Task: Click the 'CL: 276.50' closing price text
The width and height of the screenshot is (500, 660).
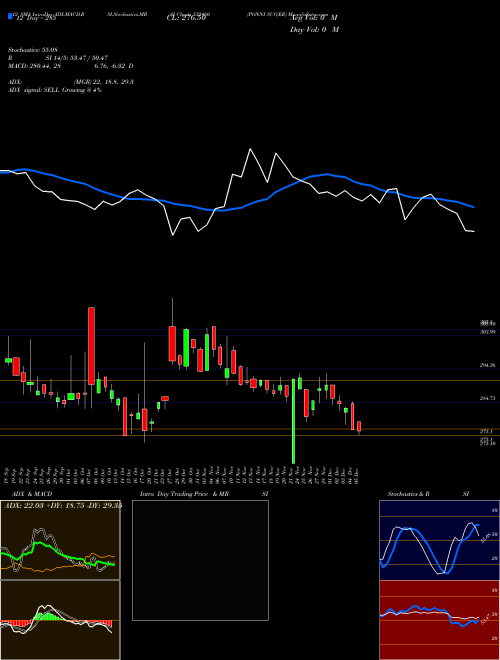Action: 186,18
